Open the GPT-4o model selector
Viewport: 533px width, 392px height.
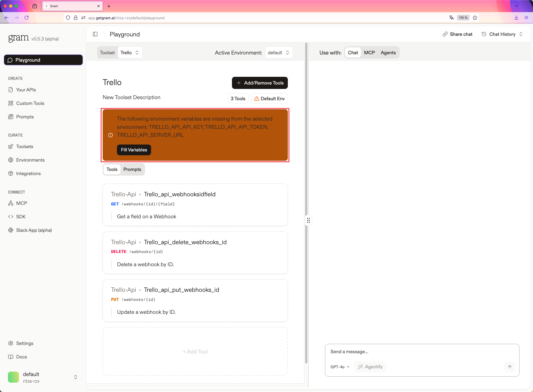pyautogui.click(x=340, y=367)
